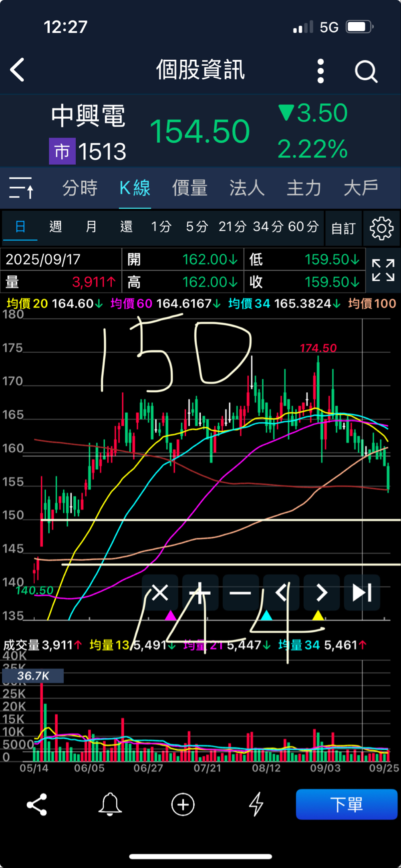Viewport: 401px width, 868px height.
Task: Jump to latest candle
Action: (x=362, y=593)
